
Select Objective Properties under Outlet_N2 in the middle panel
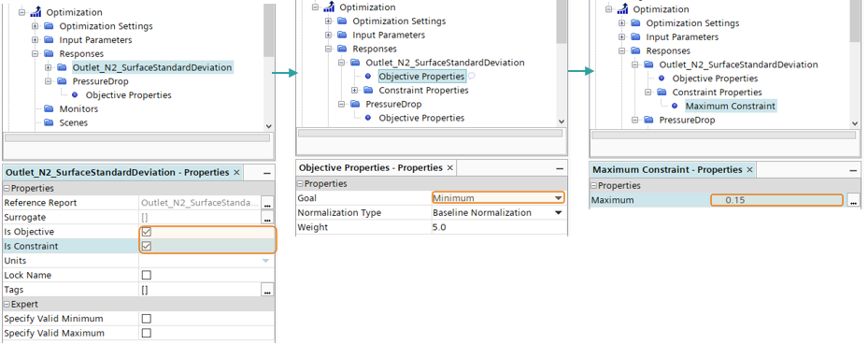pyautogui.click(x=421, y=77)
